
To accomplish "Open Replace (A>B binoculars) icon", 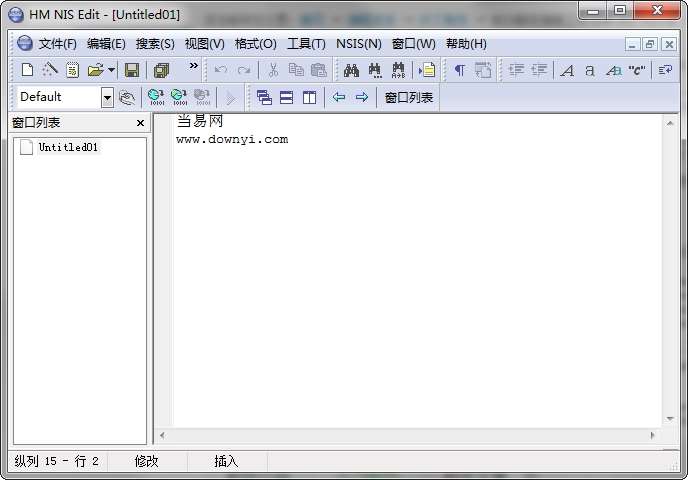I will (x=398, y=70).
